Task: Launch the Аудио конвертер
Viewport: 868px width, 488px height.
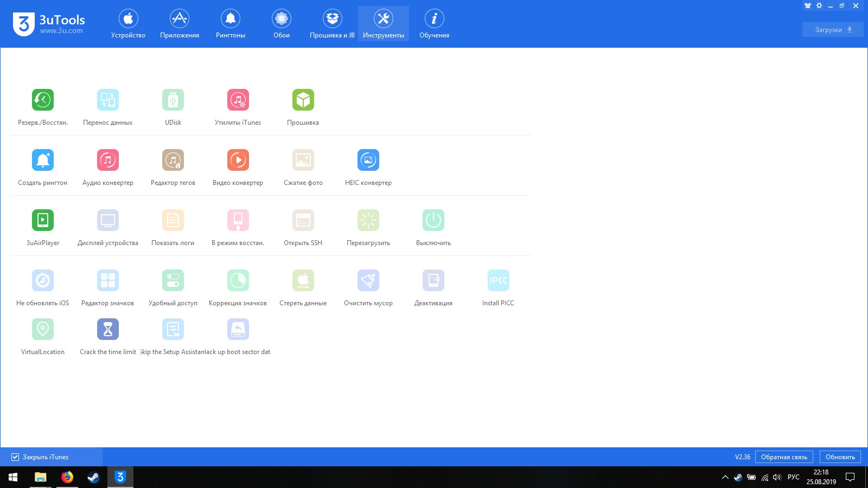Action: coord(108,160)
